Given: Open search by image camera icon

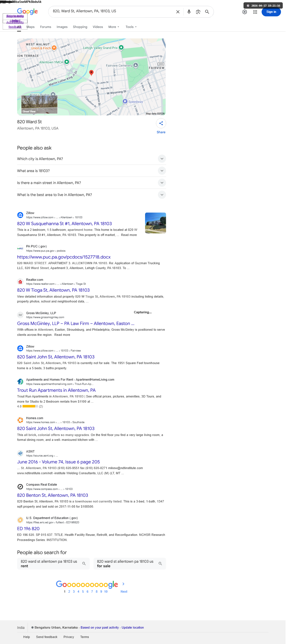Looking at the screenshot, I should [198, 12].
